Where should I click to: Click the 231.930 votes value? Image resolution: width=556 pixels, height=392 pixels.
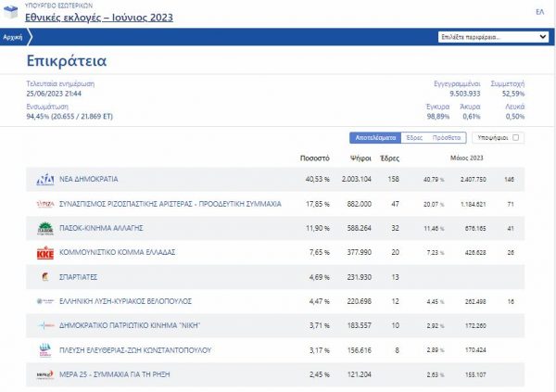(x=360, y=277)
